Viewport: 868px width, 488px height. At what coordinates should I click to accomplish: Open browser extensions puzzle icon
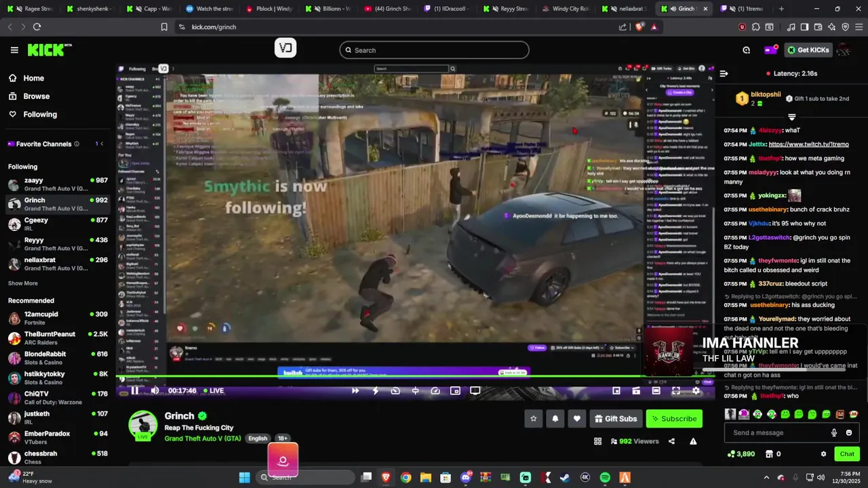coord(756,27)
